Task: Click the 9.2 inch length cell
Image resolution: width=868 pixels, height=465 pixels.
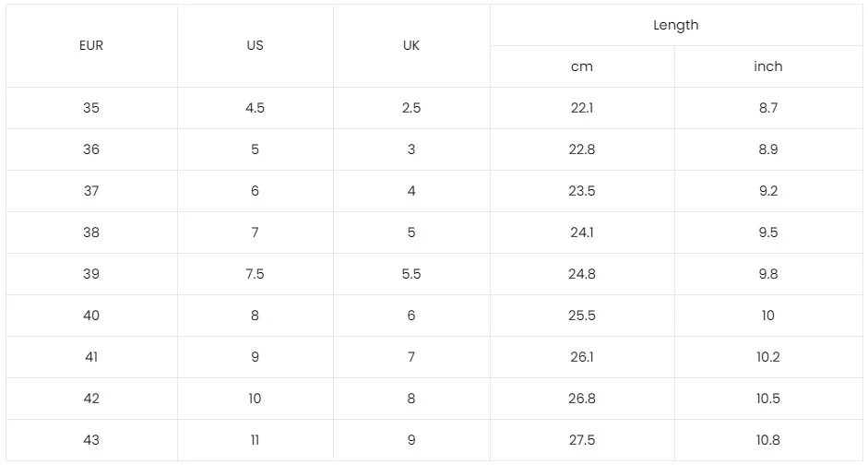Action: pyautogui.click(x=767, y=191)
